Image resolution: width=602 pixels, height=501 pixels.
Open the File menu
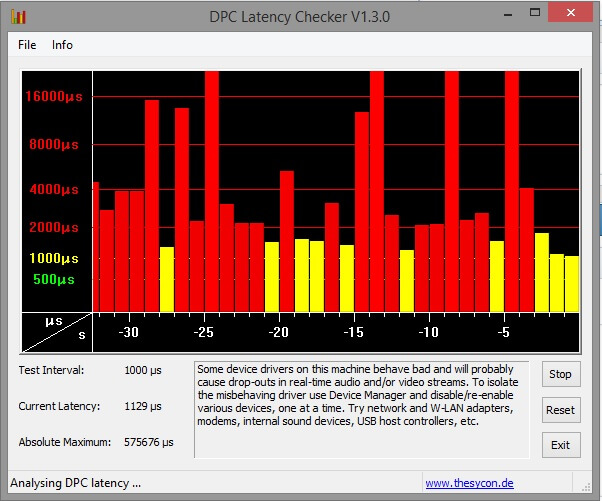27,45
